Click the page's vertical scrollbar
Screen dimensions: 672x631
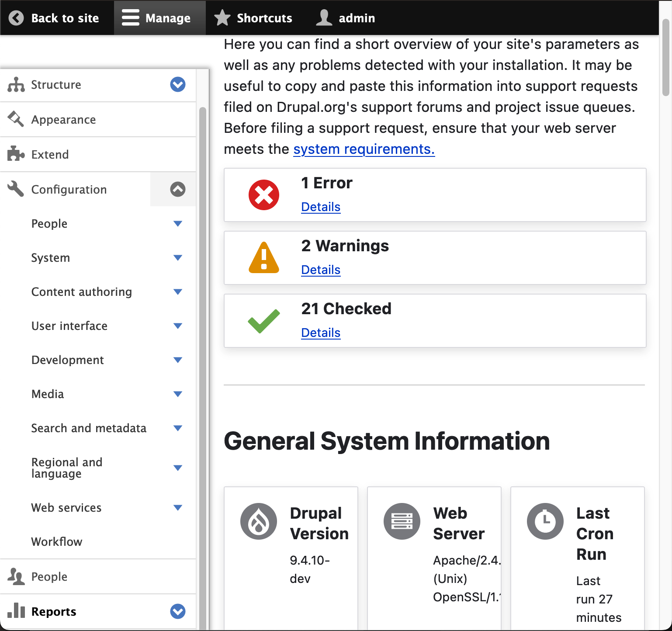(x=665, y=57)
